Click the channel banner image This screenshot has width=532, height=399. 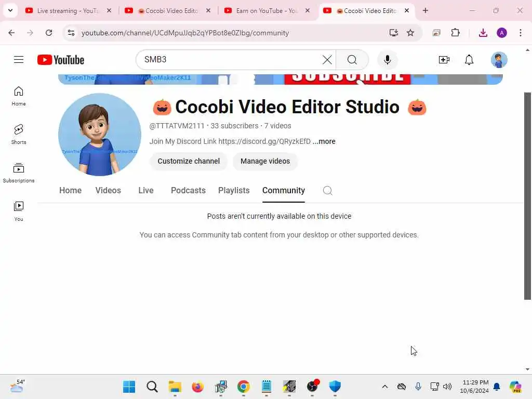[x=280, y=79]
